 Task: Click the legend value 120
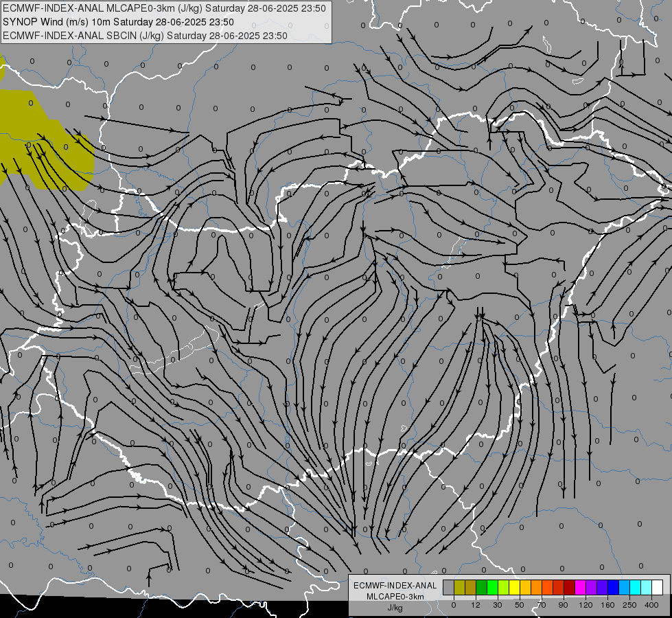pyautogui.click(x=586, y=605)
